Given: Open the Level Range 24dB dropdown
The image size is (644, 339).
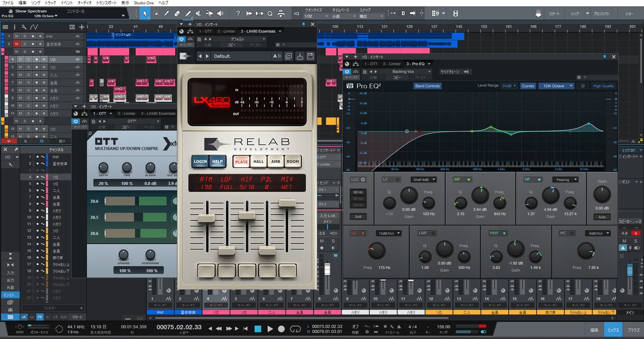Looking at the screenshot, I should [x=509, y=86].
